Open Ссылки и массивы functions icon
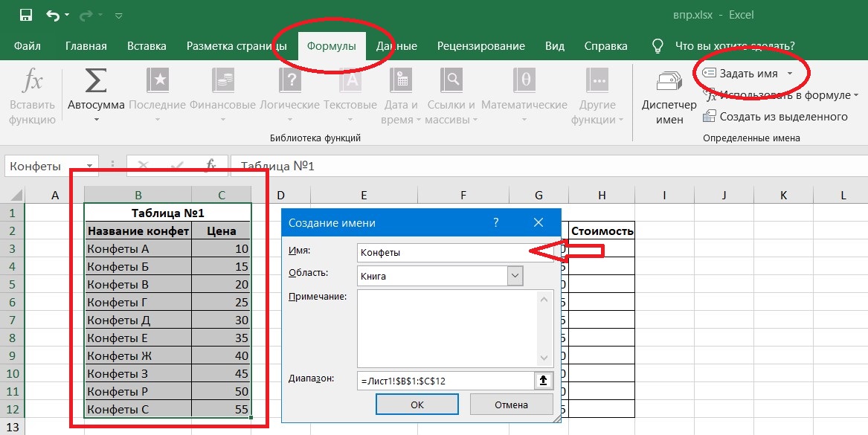The height and width of the screenshot is (435, 868). (451, 81)
